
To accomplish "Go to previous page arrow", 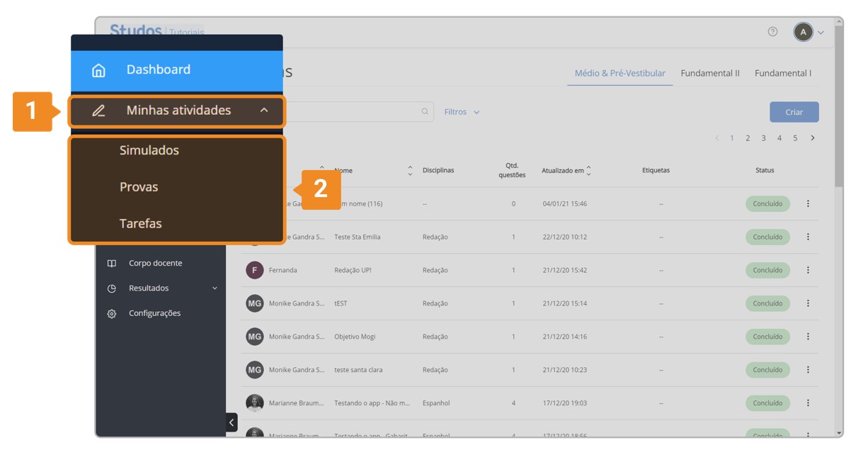I will point(716,138).
